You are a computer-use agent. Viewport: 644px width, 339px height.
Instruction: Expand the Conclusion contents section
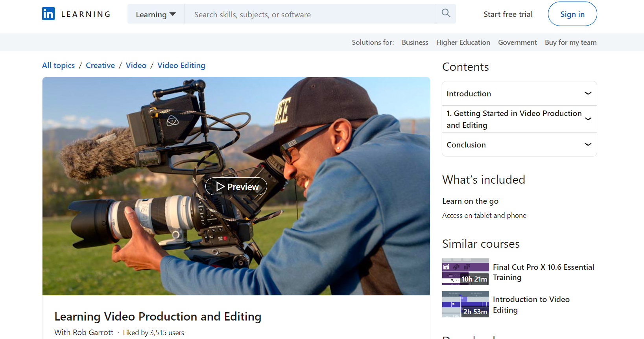click(519, 145)
